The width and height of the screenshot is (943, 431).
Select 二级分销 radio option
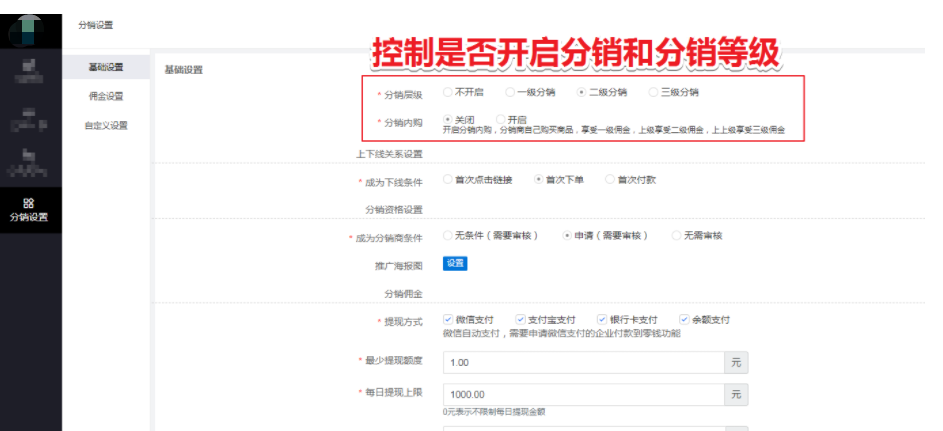pos(581,93)
